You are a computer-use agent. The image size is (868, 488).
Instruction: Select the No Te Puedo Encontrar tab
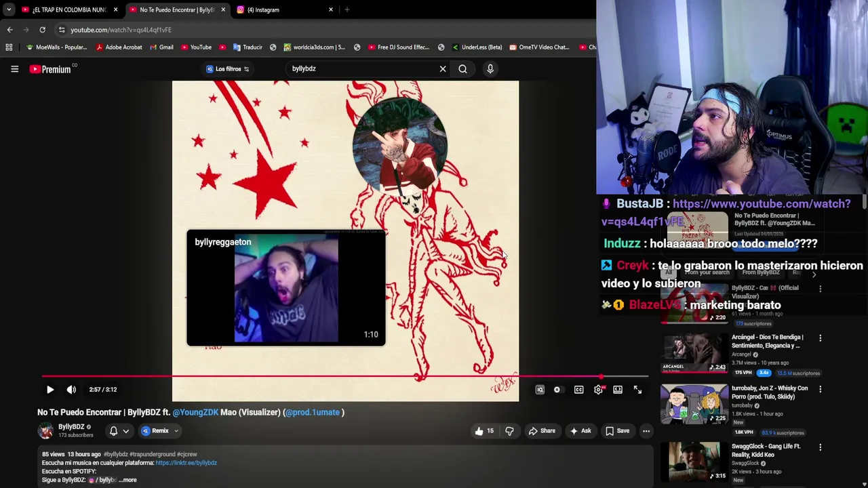(176, 9)
